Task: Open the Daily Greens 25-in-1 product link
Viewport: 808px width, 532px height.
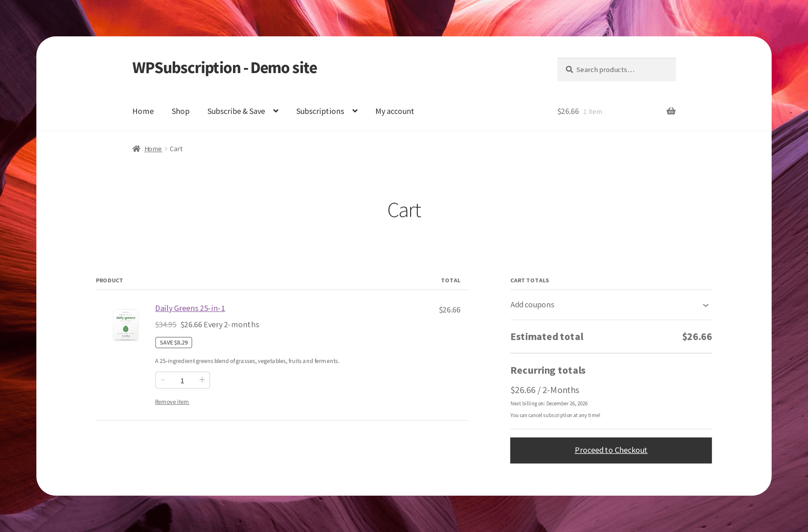Action: tap(190, 308)
